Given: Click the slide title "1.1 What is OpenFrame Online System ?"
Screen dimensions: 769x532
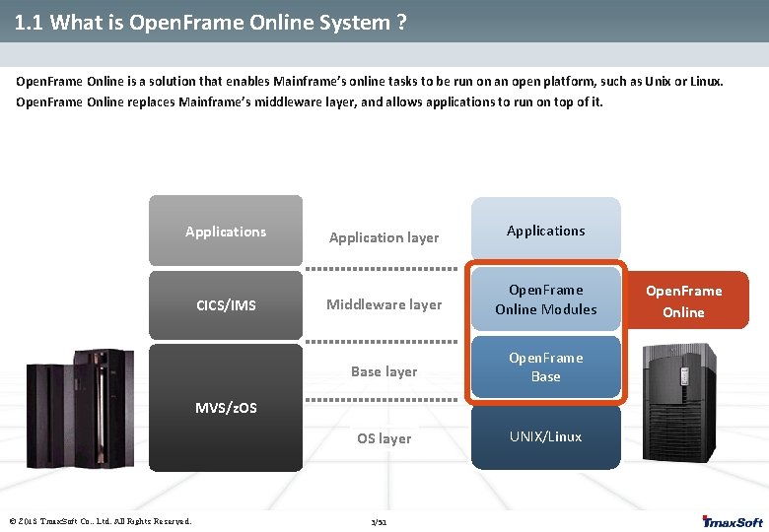Looking at the screenshot, I should coord(210,23).
